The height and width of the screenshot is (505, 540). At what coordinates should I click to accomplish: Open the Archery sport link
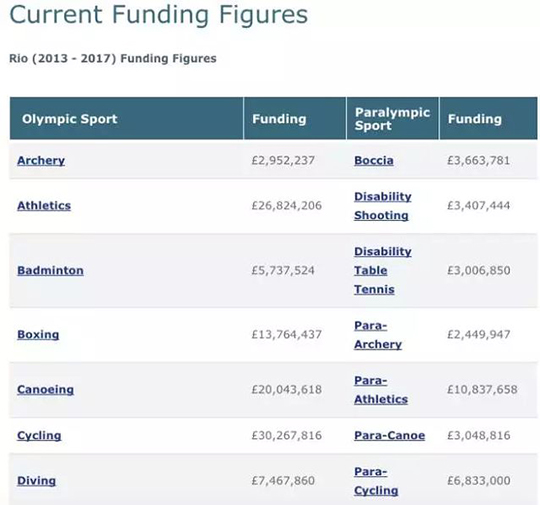coord(41,161)
